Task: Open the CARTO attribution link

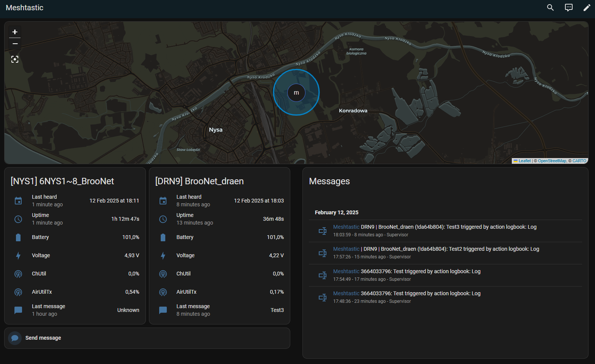Action: [x=579, y=161]
